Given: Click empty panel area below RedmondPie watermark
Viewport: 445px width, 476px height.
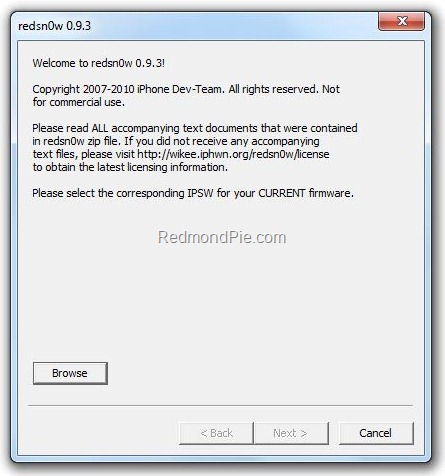Looking at the screenshot, I should point(222,300).
